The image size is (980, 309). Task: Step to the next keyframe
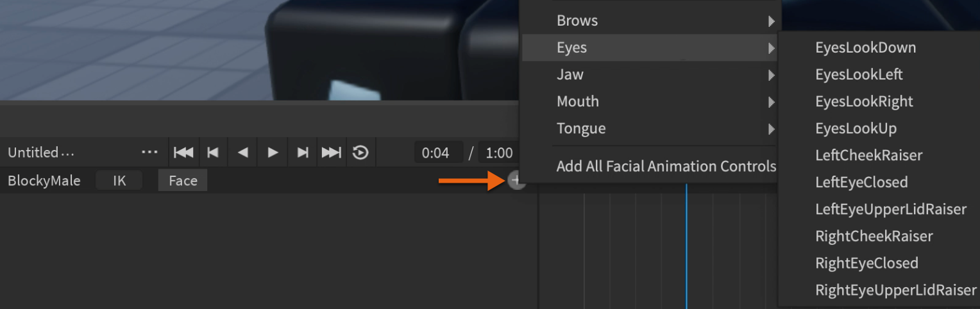coord(302,153)
